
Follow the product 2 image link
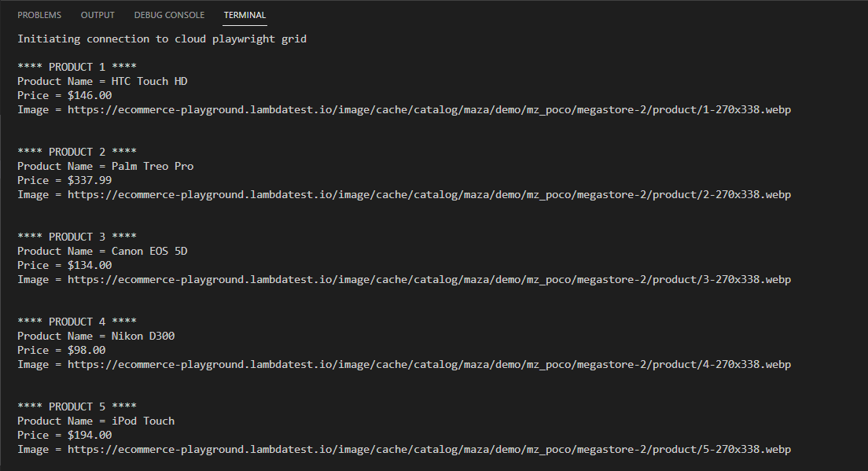[x=428, y=194]
